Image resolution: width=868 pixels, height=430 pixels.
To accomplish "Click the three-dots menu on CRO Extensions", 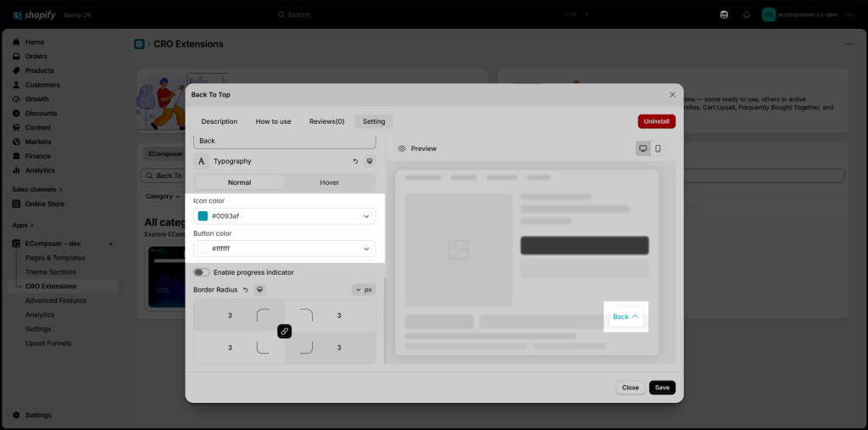I will tap(849, 44).
